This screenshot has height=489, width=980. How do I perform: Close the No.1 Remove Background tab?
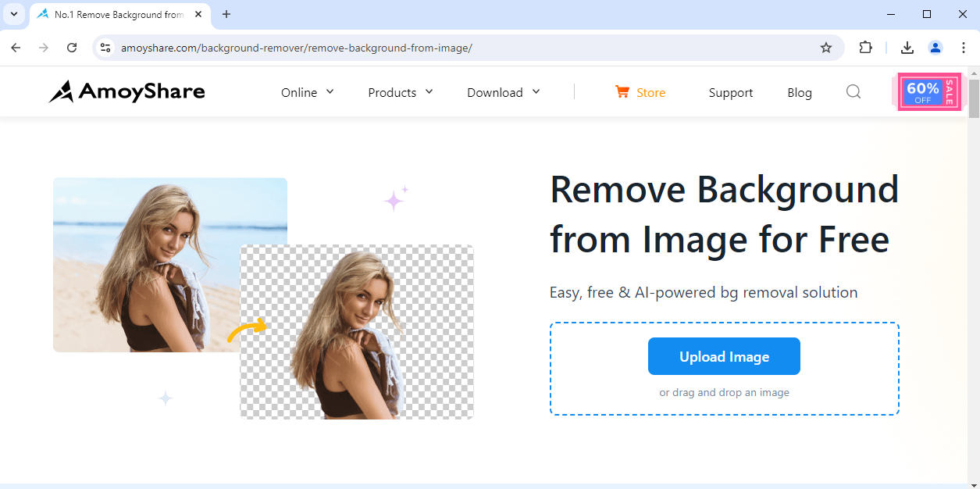point(198,14)
